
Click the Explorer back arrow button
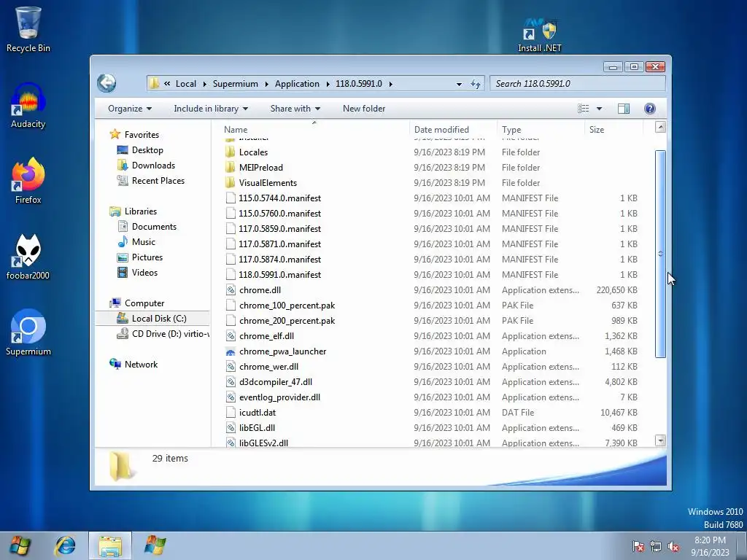(x=107, y=83)
